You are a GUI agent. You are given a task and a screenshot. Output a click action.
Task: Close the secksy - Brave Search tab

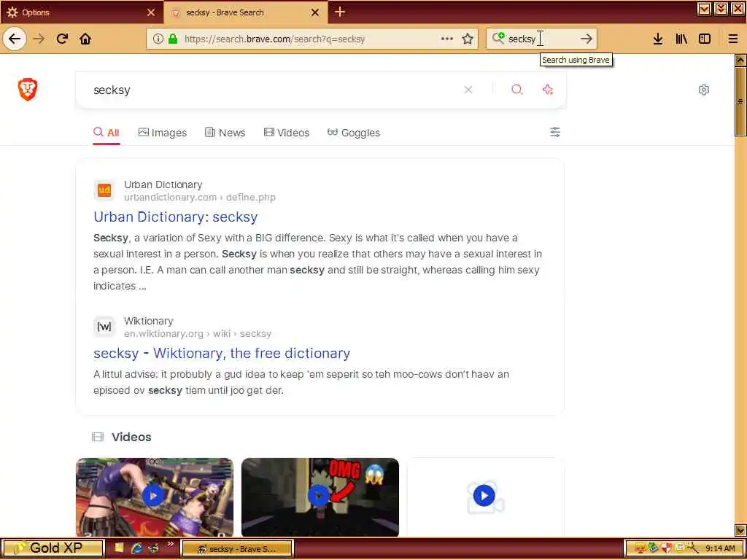tap(315, 12)
